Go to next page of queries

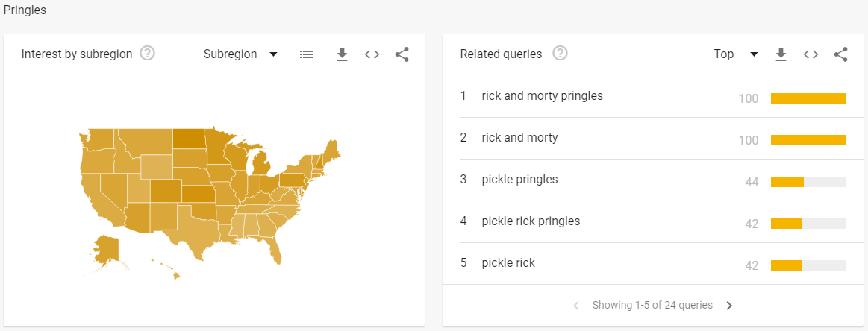(x=729, y=306)
